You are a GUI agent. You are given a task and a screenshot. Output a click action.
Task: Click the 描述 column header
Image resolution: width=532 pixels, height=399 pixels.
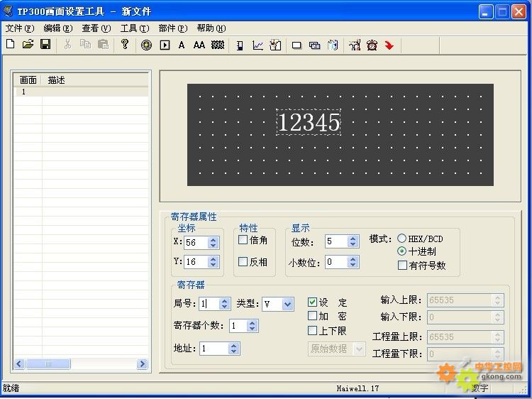(x=95, y=80)
